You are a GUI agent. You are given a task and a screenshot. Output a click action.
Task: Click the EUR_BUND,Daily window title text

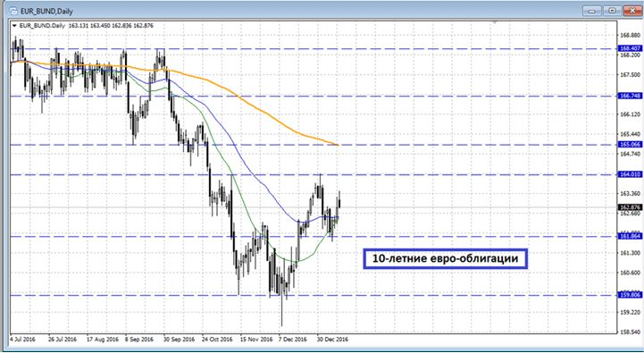(x=42, y=10)
